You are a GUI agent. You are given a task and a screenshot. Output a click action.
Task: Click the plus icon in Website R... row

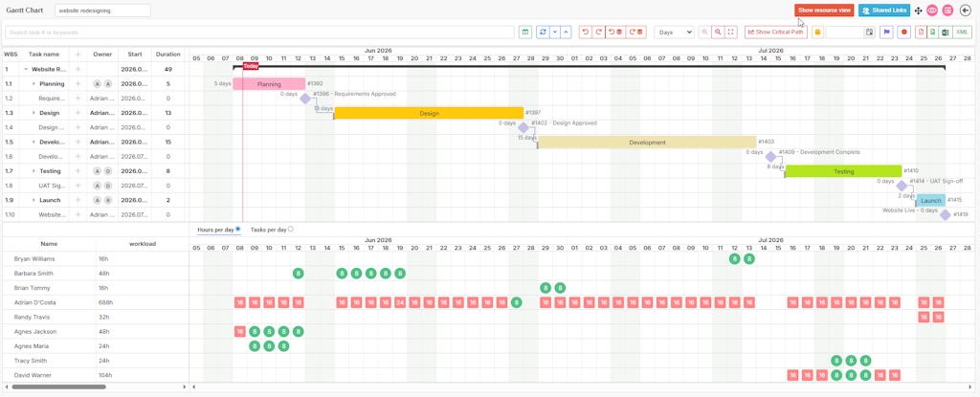pos(78,70)
